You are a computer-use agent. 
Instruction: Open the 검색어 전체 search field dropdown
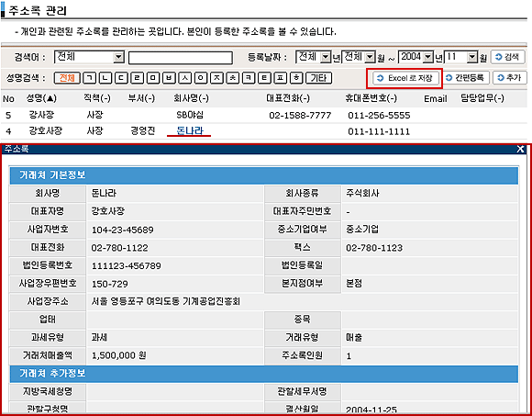(x=118, y=57)
